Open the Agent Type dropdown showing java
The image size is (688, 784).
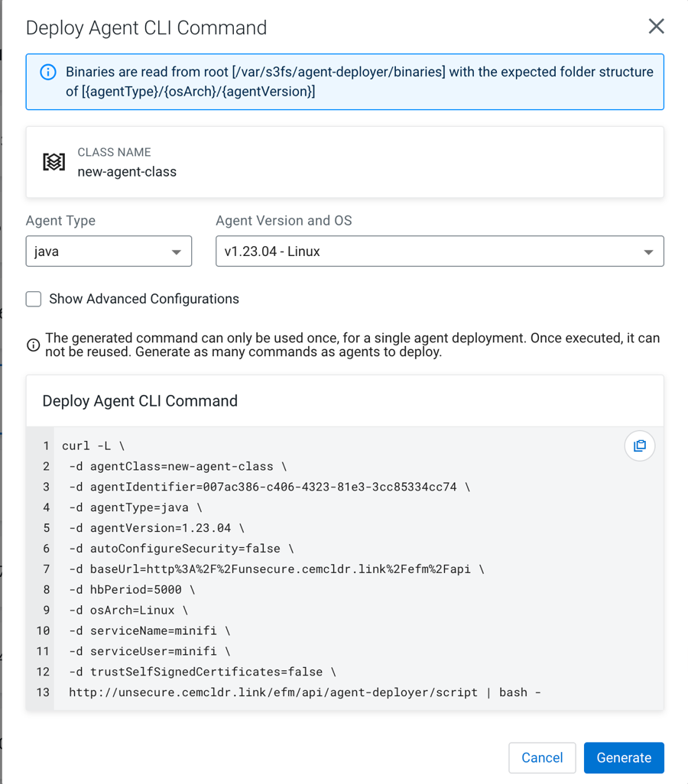(x=109, y=251)
